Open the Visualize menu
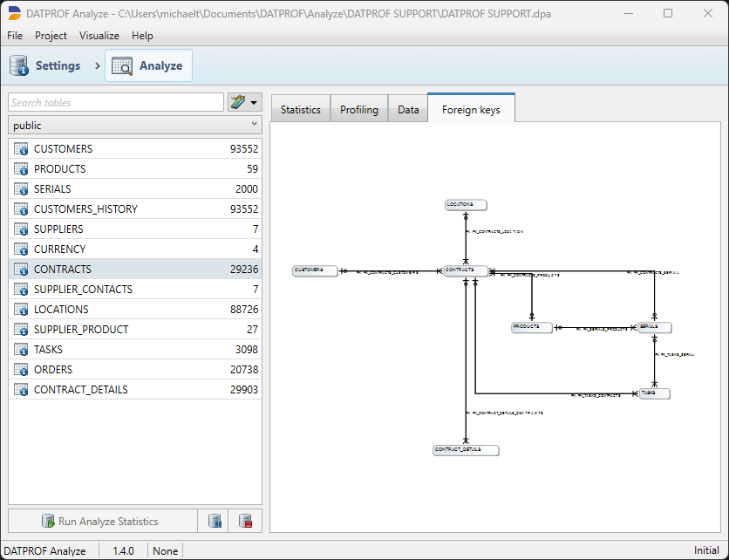This screenshot has width=729, height=560. (99, 36)
